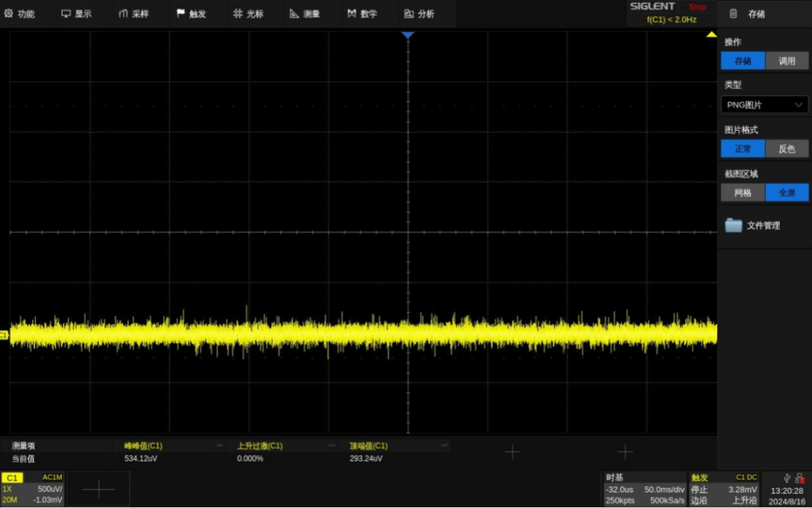Click the 3.28mV trigger level value

coord(743,489)
